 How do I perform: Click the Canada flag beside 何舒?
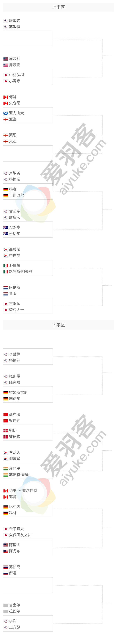click(x=6, y=97)
